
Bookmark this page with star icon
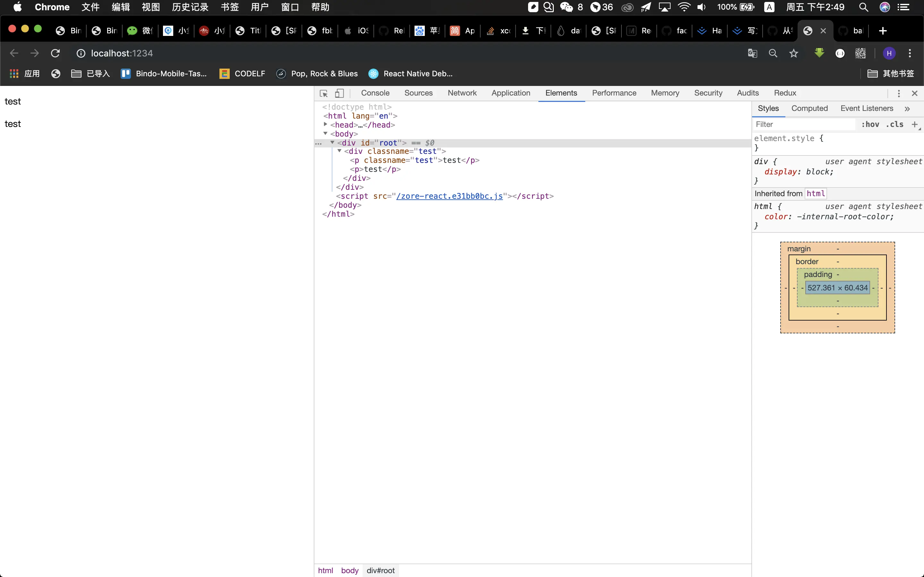pyautogui.click(x=793, y=54)
